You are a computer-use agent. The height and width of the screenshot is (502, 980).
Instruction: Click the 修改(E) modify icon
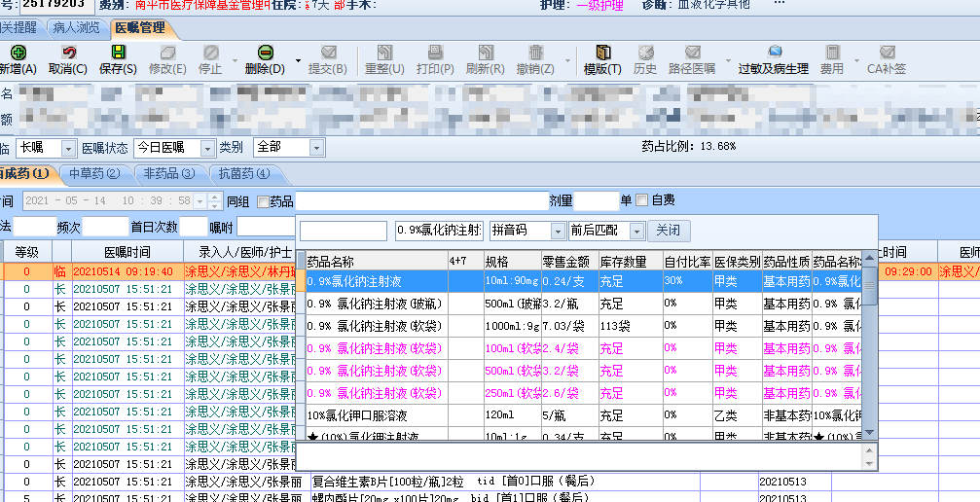(x=167, y=54)
